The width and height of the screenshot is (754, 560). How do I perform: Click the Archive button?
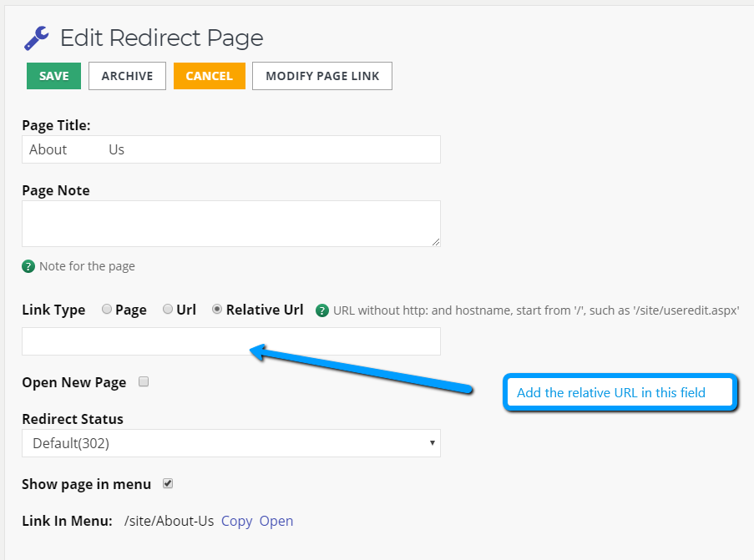point(128,76)
